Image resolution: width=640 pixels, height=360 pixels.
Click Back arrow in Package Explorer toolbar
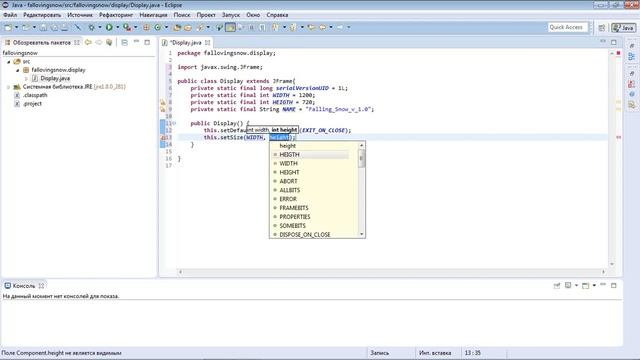(88, 42)
